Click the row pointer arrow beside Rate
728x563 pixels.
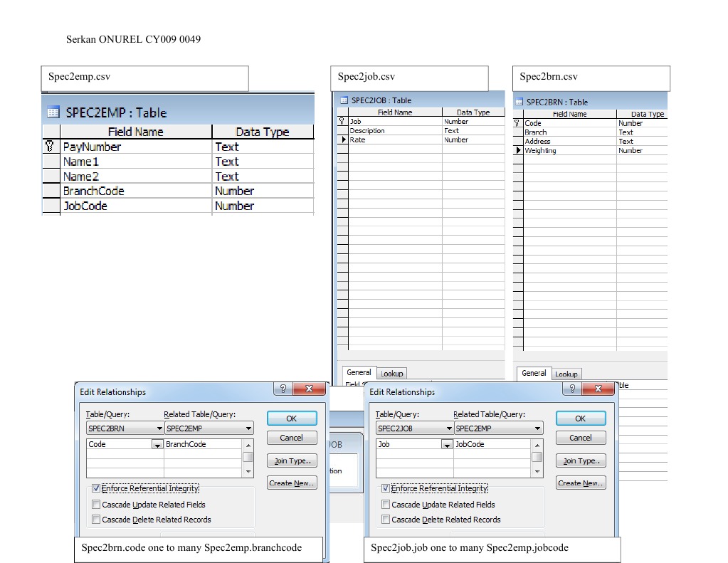344,140
